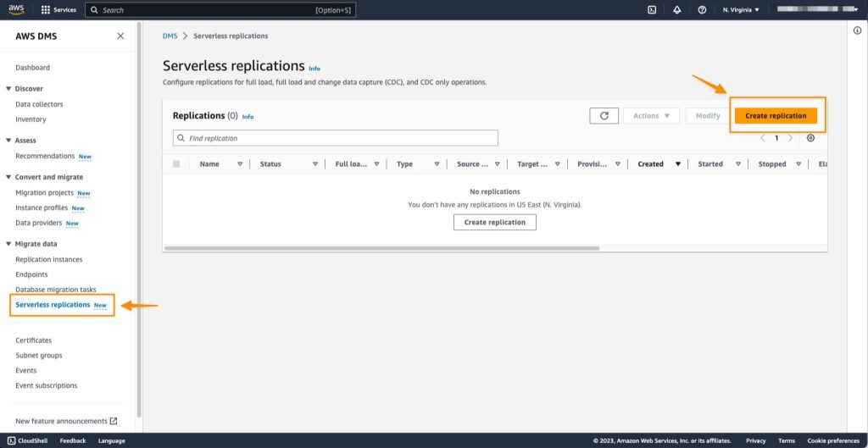This screenshot has width=868, height=448.
Task: Open the info panel icon at right edge
Action: pos(857,31)
